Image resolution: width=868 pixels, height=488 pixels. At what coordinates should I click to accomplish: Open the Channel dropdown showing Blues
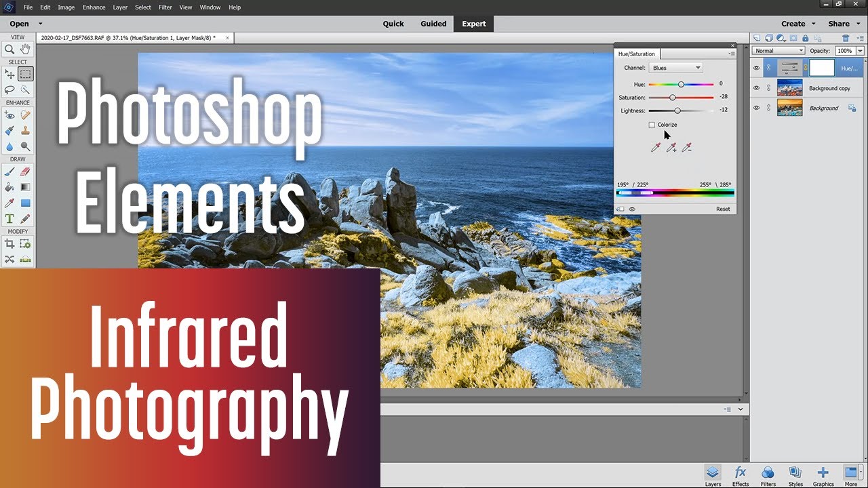tap(675, 68)
